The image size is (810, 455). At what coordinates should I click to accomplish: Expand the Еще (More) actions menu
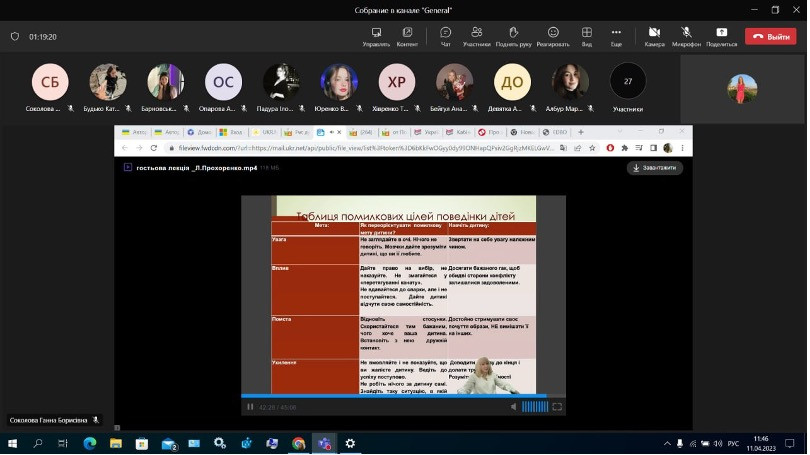616,33
